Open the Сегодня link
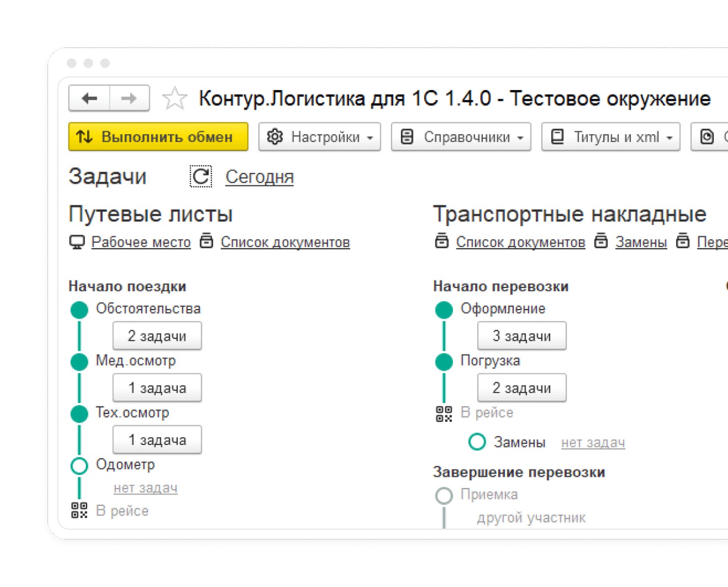 coord(259,177)
